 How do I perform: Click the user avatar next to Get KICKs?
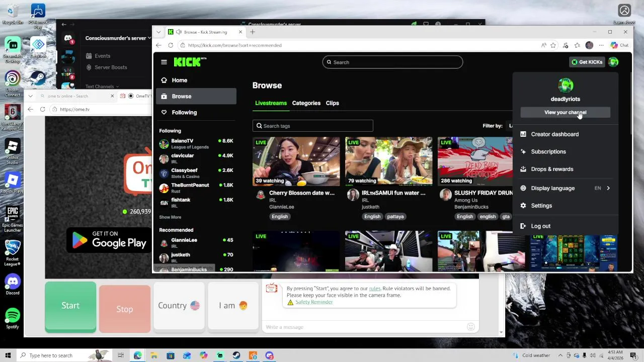[x=613, y=62]
